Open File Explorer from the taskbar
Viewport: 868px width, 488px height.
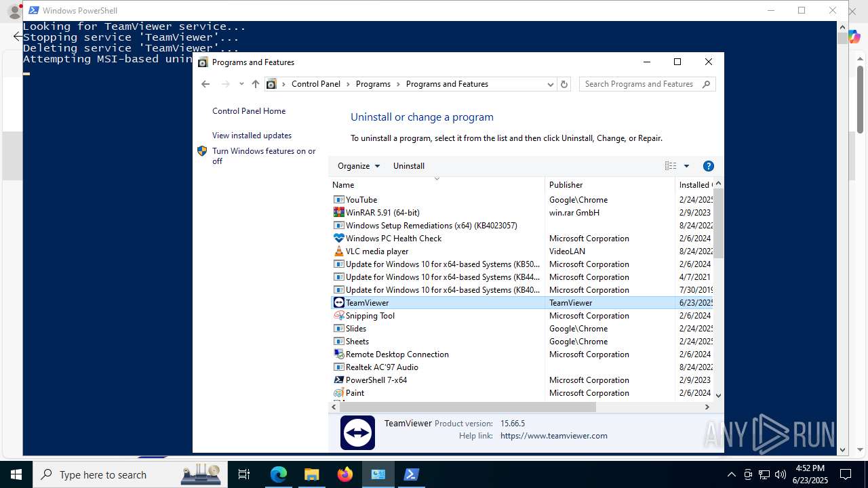coord(312,474)
